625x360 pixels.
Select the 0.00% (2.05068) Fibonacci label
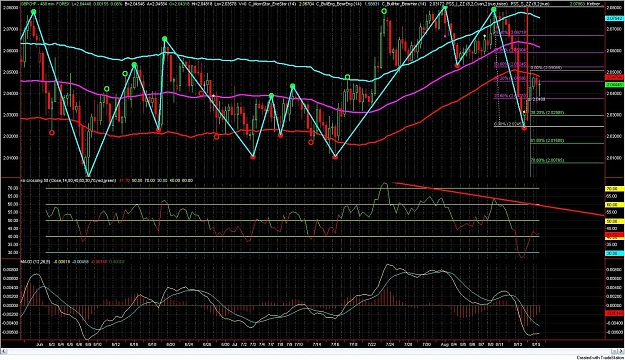click(545, 68)
